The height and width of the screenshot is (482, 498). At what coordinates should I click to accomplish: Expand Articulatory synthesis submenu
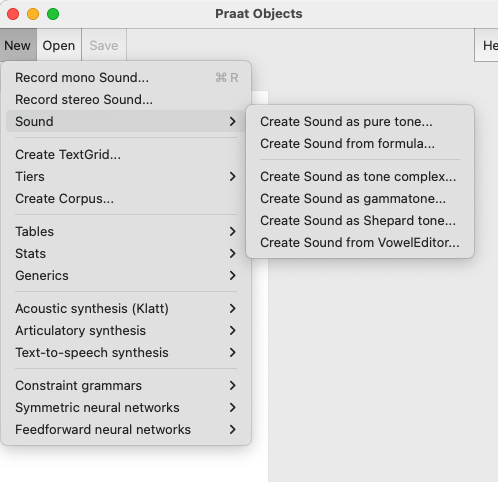(x=126, y=331)
